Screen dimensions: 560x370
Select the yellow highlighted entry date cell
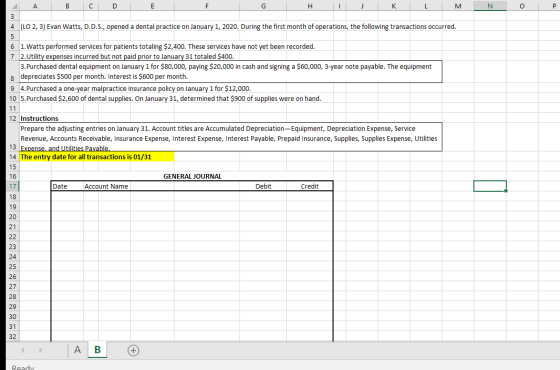point(97,157)
